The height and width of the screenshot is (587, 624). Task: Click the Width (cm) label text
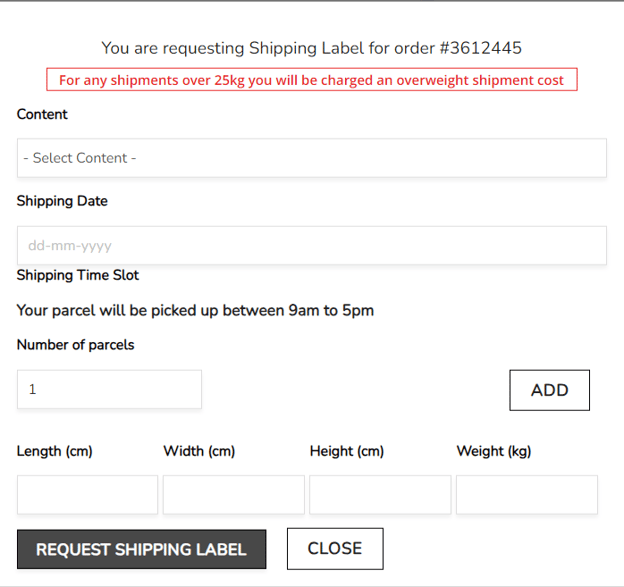tap(199, 451)
